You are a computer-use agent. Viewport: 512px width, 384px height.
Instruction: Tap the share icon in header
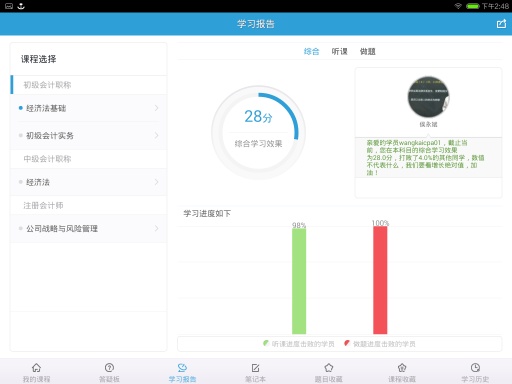tap(501, 24)
